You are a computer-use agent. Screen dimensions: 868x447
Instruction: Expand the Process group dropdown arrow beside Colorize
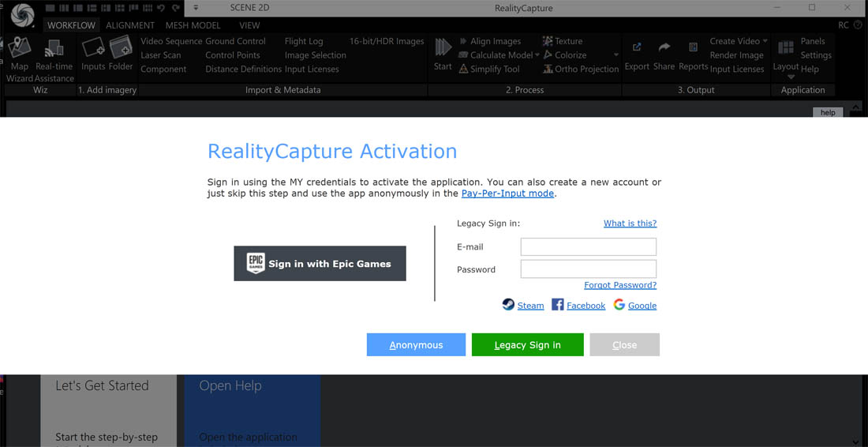click(x=616, y=54)
